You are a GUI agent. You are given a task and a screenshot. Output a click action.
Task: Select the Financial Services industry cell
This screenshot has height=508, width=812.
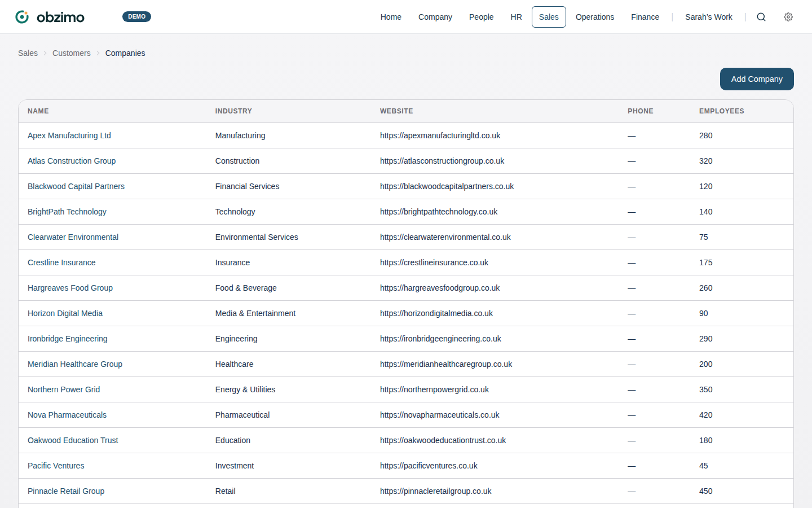247,186
